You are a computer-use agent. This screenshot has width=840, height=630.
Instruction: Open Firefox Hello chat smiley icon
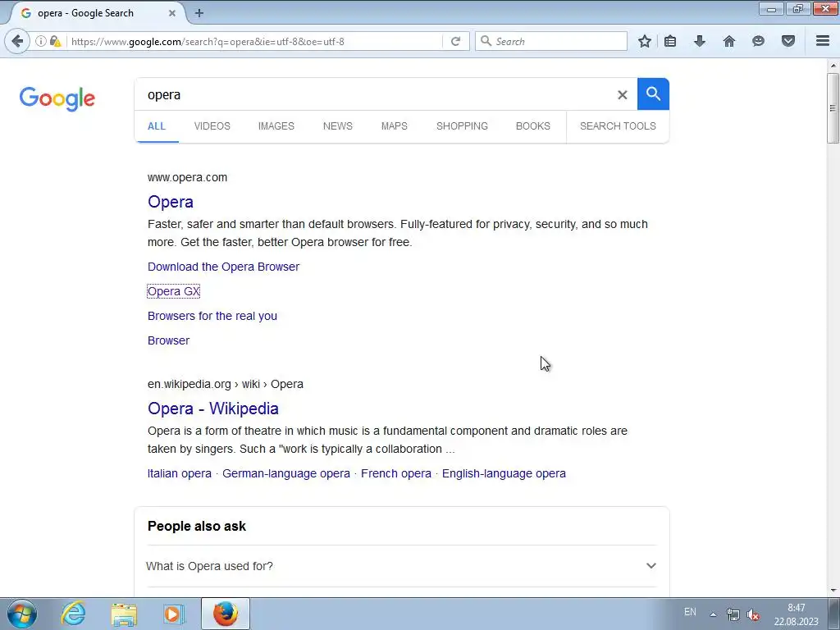point(758,41)
